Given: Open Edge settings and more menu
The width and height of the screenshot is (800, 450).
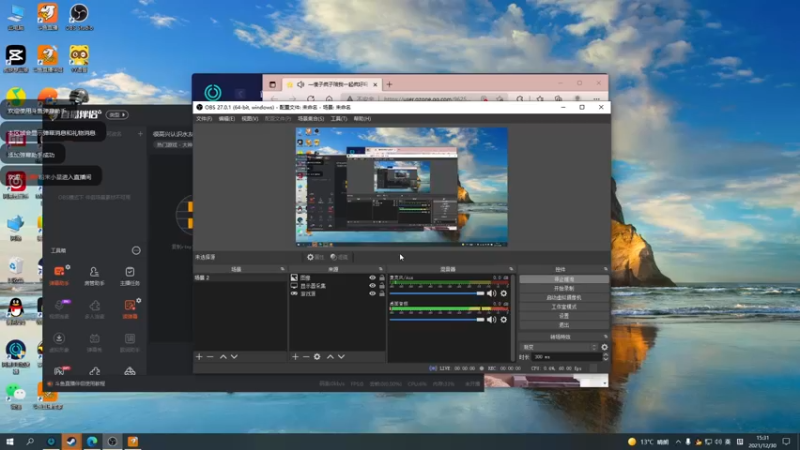Looking at the screenshot, I should click(x=596, y=98).
